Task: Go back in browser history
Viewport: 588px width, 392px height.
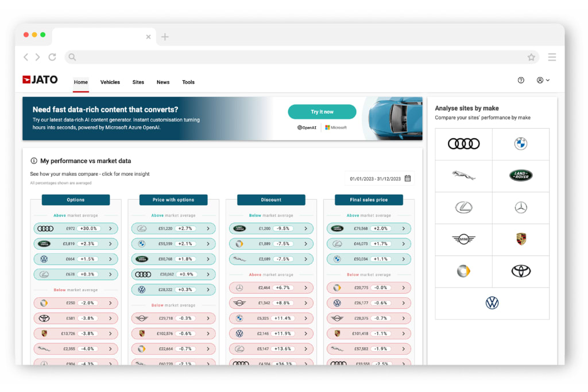Action: (x=26, y=57)
